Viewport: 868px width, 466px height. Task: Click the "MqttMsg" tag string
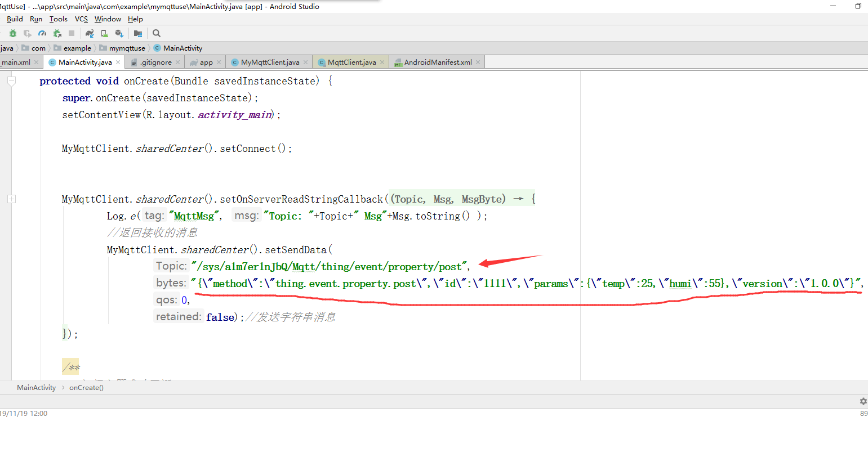[194, 216]
